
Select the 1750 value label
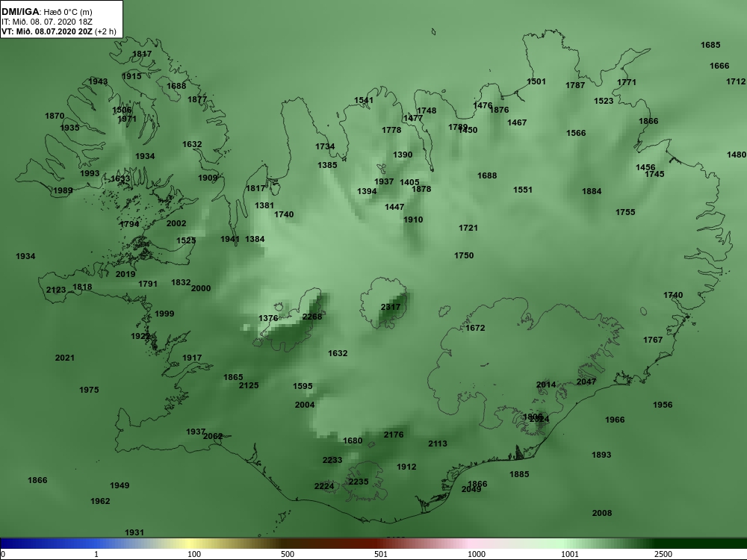(x=464, y=255)
